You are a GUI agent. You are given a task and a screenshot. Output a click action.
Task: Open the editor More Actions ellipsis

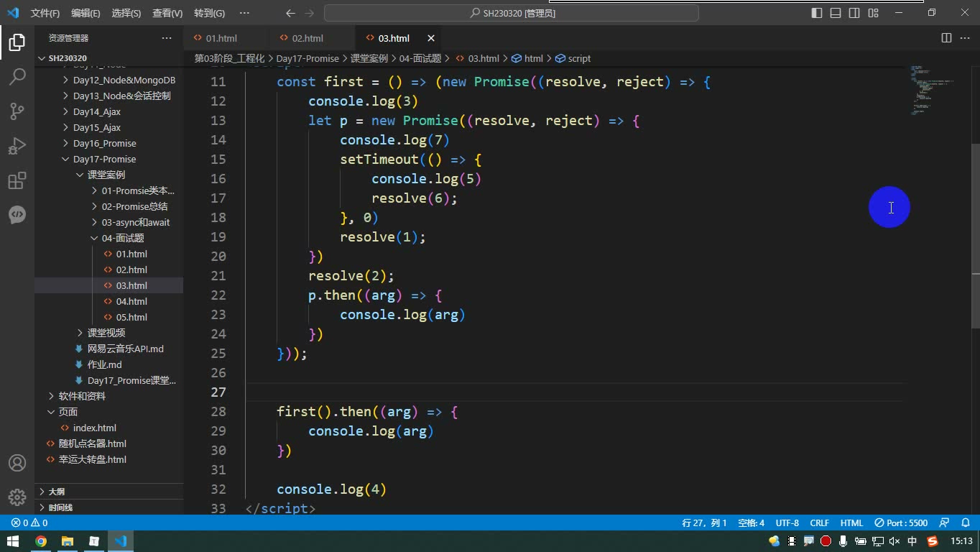(965, 38)
